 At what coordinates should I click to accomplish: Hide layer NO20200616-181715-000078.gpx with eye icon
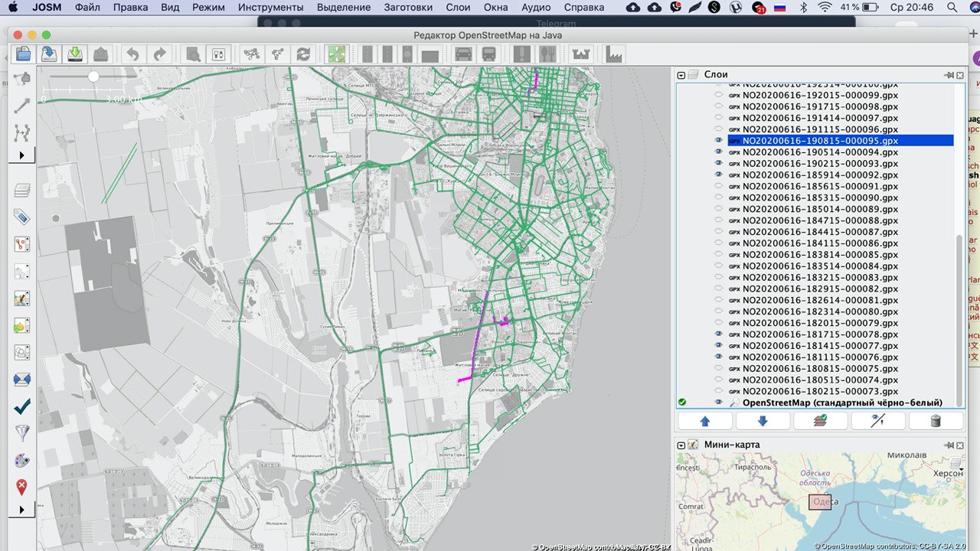click(718, 334)
